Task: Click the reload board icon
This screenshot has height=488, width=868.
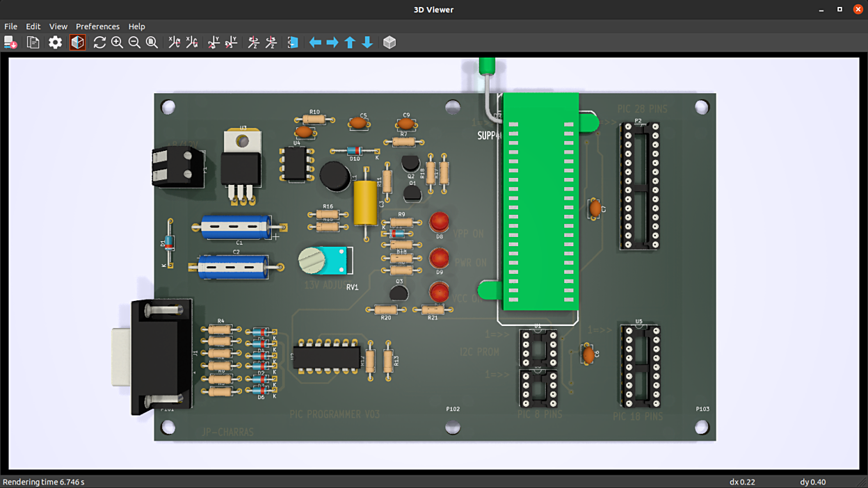Action: pyautogui.click(x=10, y=42)
